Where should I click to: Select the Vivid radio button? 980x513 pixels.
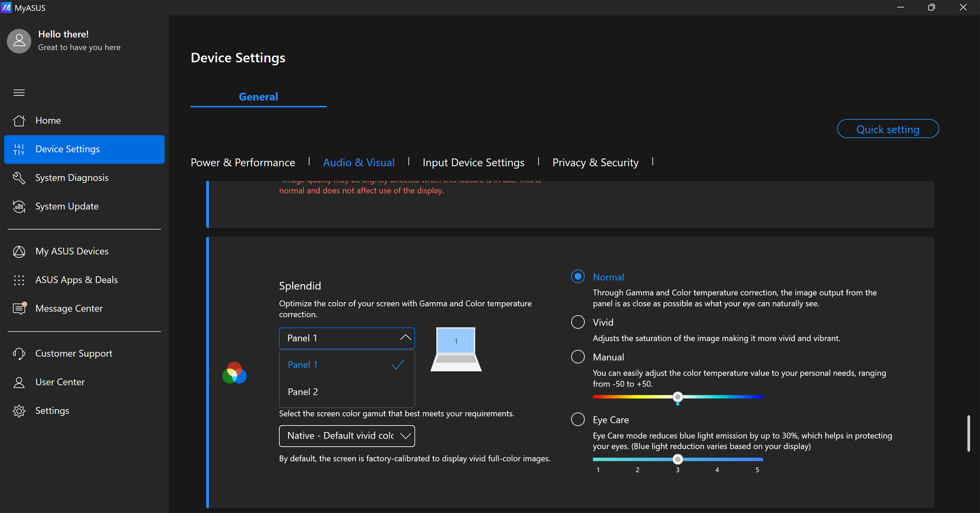(578, 322)
